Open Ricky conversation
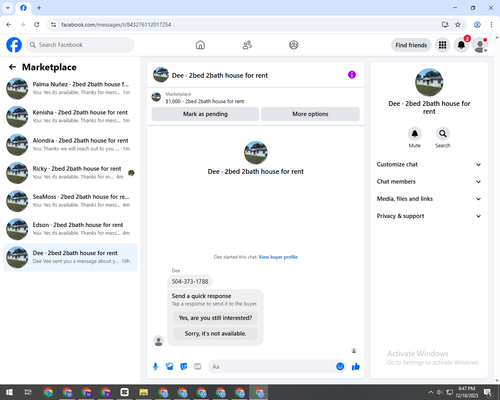The width and height of the screenshot is (500, 400). (70, 173)
